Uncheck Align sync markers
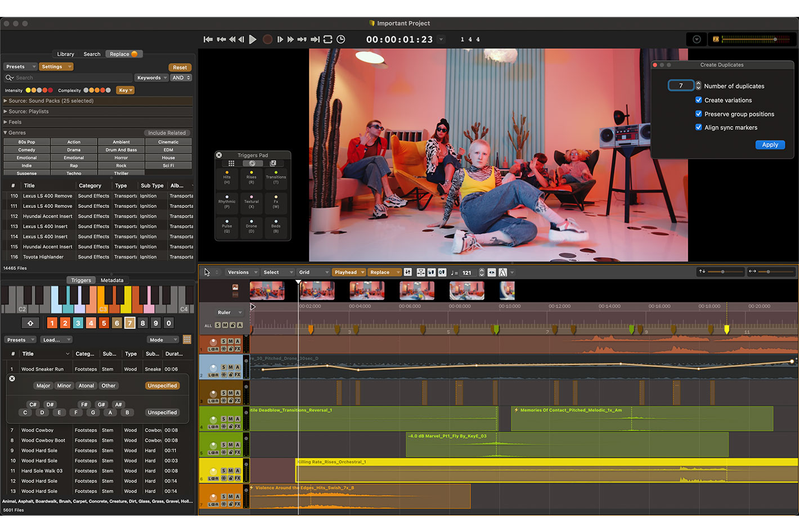The height and width of the screenshot is (532, 799). pyautogui.click(x=698, y=127)
